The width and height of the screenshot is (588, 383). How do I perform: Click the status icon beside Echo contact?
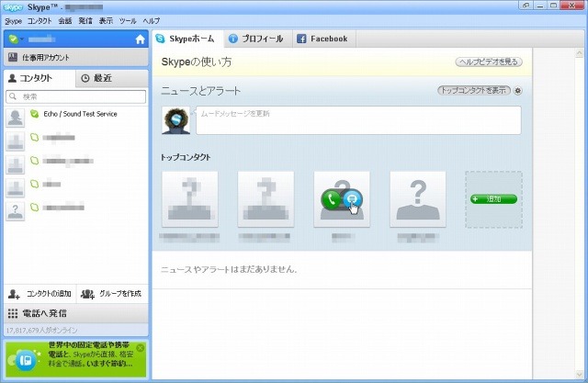[x=35, y=114]
